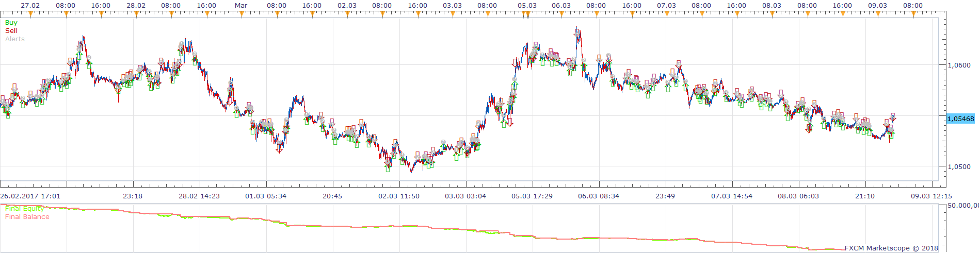Click the 28.02 date on top axis
Viewport: 980px width, 253px height.
coord(136,6)
